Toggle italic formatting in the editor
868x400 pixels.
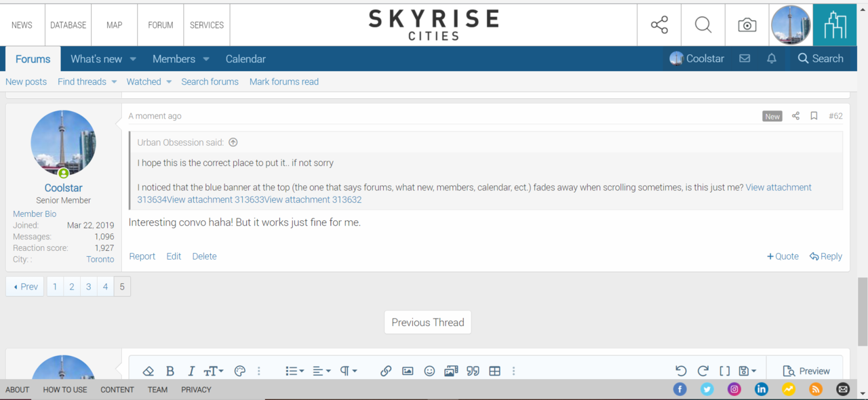[191, 371]
